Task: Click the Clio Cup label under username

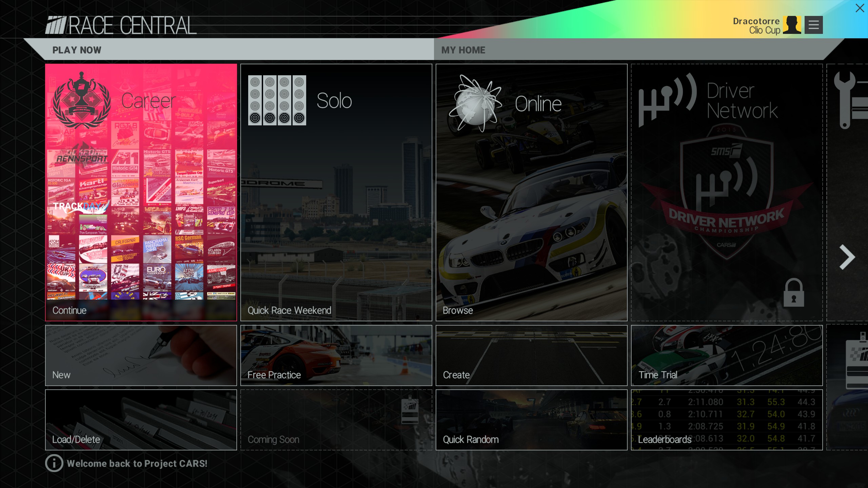Action: click(765, 30)
